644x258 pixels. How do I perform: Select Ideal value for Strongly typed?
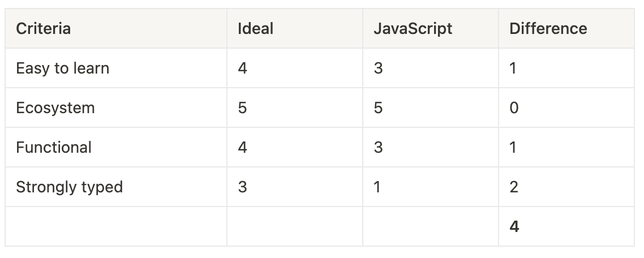(295, 187)
